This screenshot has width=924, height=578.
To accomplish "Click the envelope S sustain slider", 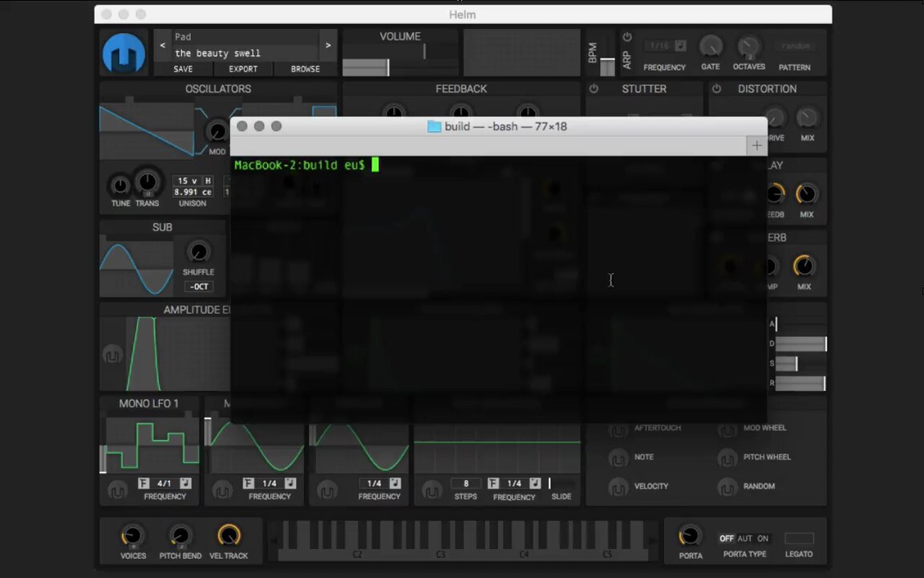I will [801, 364].
